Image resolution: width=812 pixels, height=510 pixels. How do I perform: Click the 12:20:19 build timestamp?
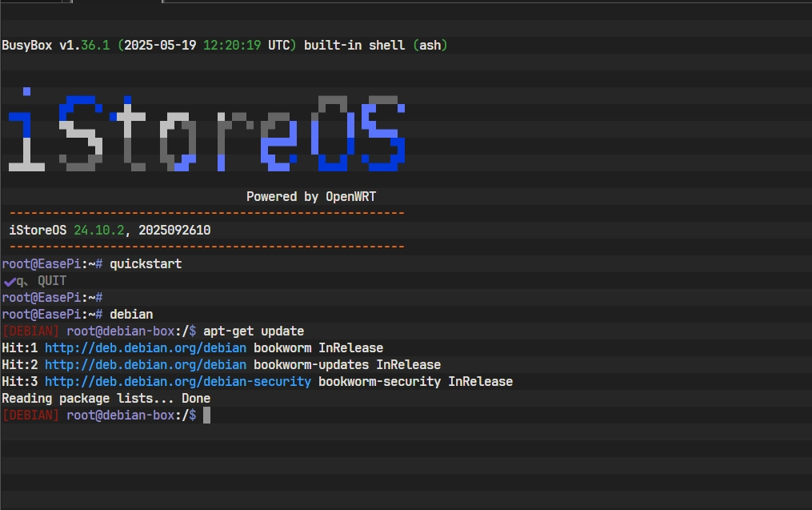(x=232, y=46)
